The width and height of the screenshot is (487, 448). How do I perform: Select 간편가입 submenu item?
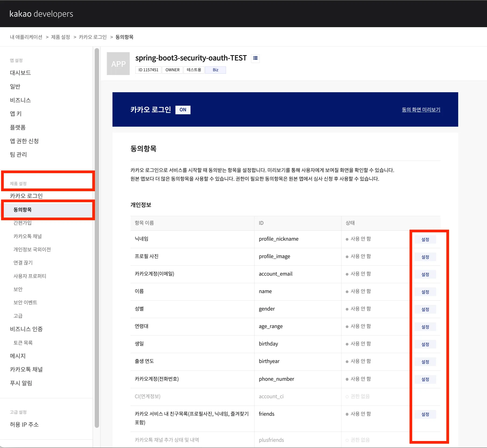pyautogui.click(x=23, y=223)
